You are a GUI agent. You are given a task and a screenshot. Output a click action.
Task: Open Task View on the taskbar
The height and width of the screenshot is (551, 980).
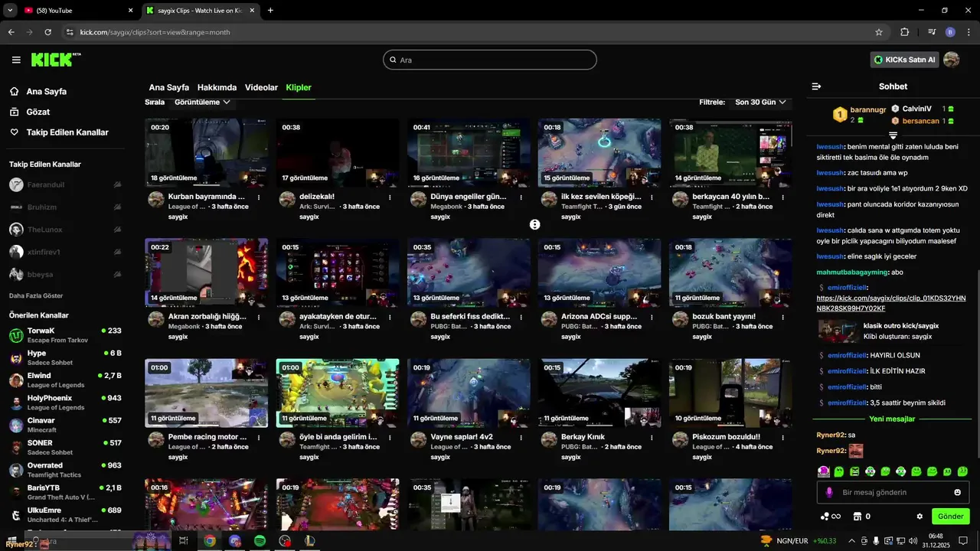pyautogui.click(x=184, y=540)
